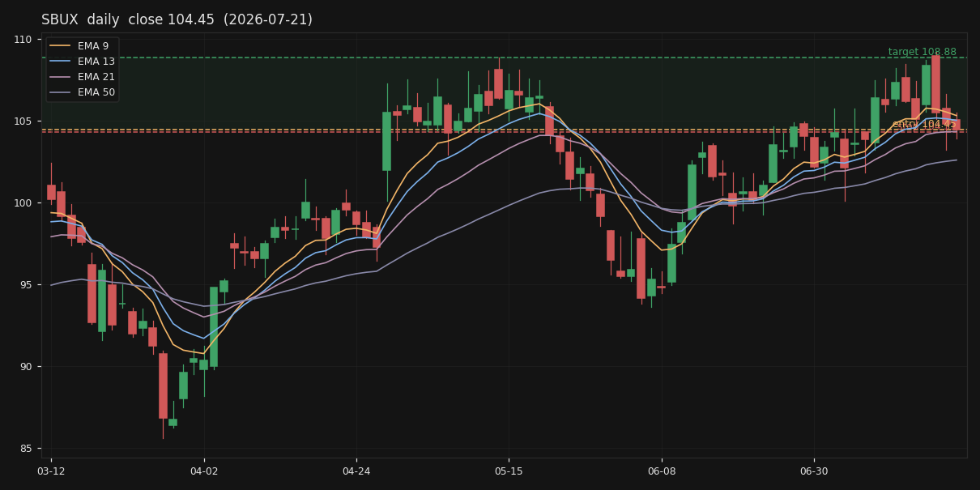This screenshot has width=980, height=490.
Task: Click the pink EMA 21 legend line swatch
Action: click(61, 77)
